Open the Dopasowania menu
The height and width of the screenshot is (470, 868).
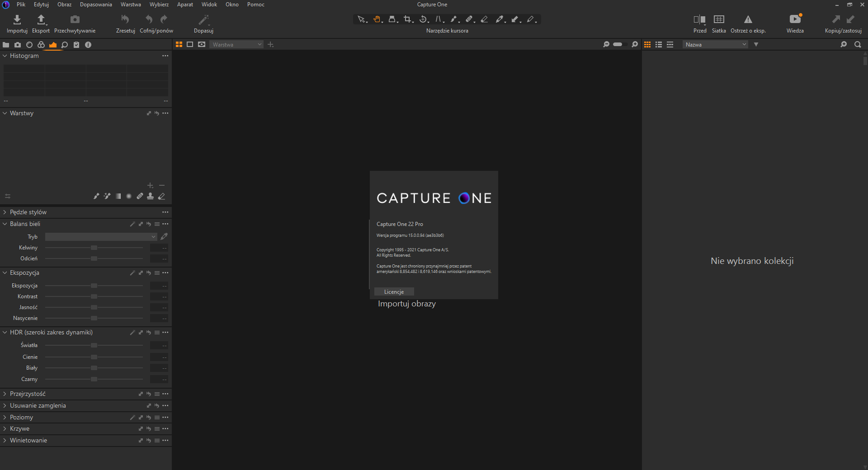96,5
